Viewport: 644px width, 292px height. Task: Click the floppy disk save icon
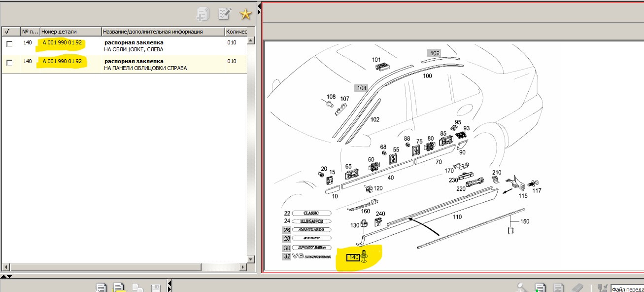(x=156, y=288)
